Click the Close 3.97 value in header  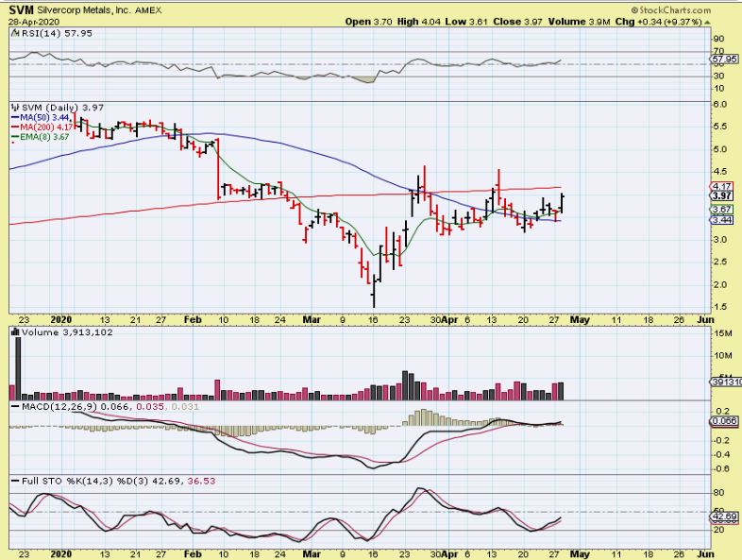[517, 22]
